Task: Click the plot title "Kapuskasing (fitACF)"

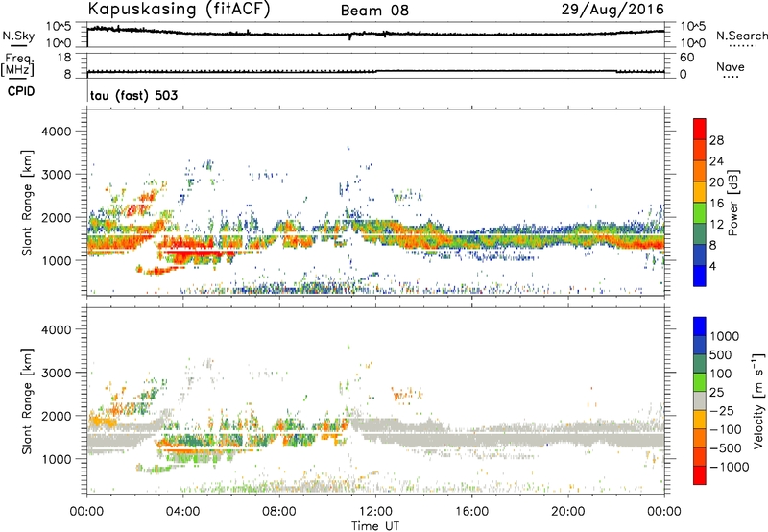Action: [x=179, y=9]
